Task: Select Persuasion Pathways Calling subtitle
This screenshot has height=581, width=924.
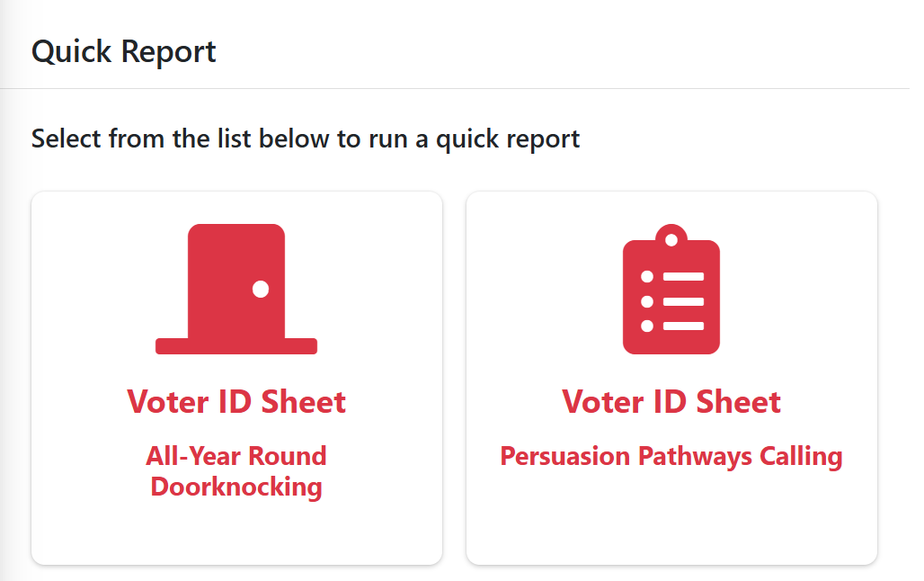Action: pos(671,457)
